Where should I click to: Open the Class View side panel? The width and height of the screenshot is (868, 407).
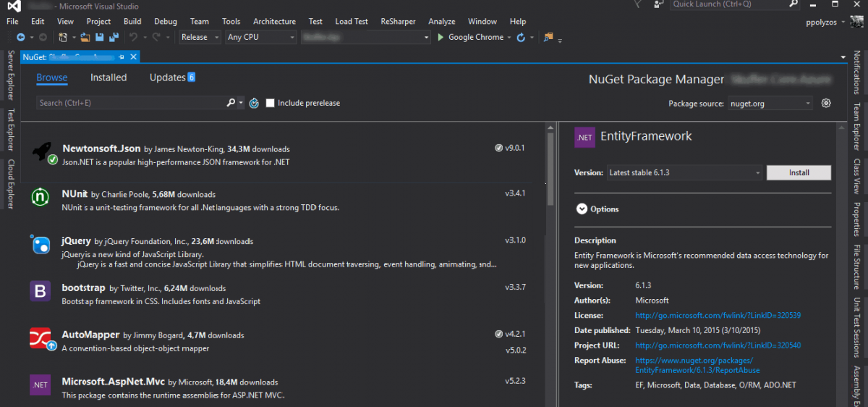pyautogui.click(x=857, y=176)
